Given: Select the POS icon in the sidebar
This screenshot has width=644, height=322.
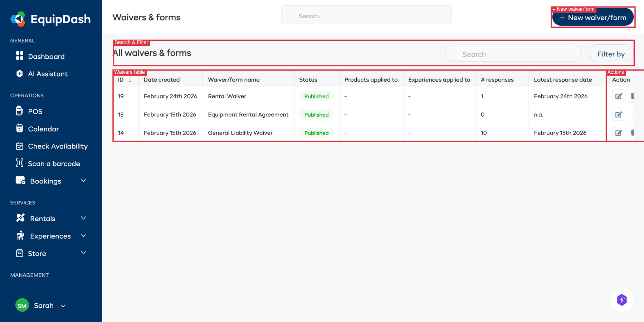Looking at the screenshot, I should coord(20,111).
